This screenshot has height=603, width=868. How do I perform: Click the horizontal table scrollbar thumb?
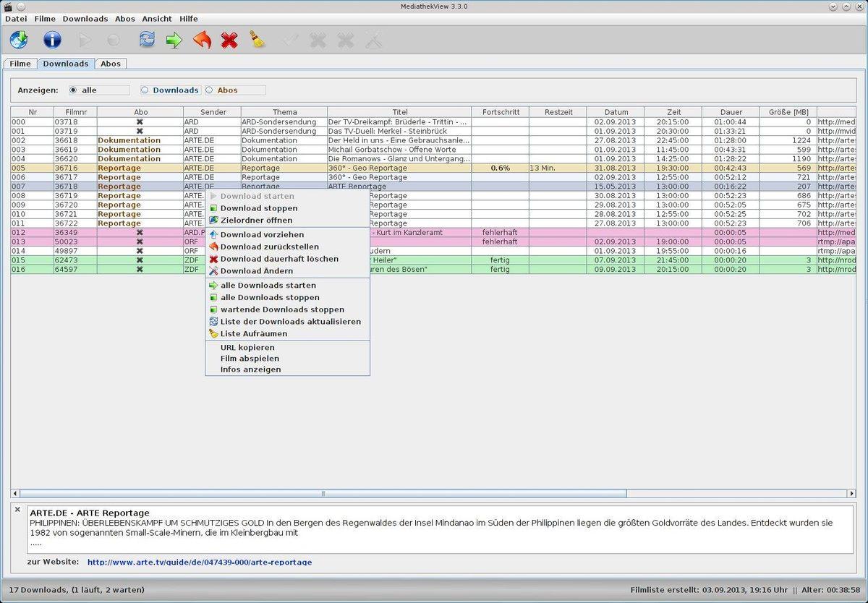pos(323,494)
